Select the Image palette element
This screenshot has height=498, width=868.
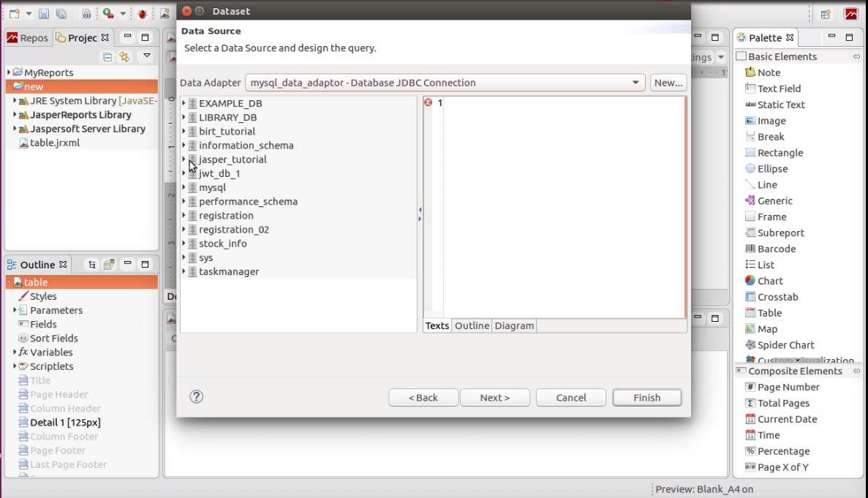pyautogui.click(x=766, y=121)
